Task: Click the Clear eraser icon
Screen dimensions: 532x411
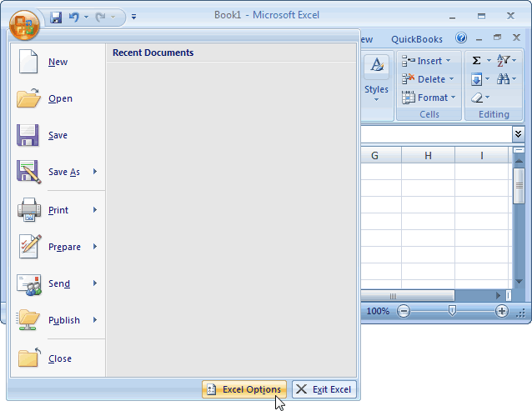Action: (477, 98)
